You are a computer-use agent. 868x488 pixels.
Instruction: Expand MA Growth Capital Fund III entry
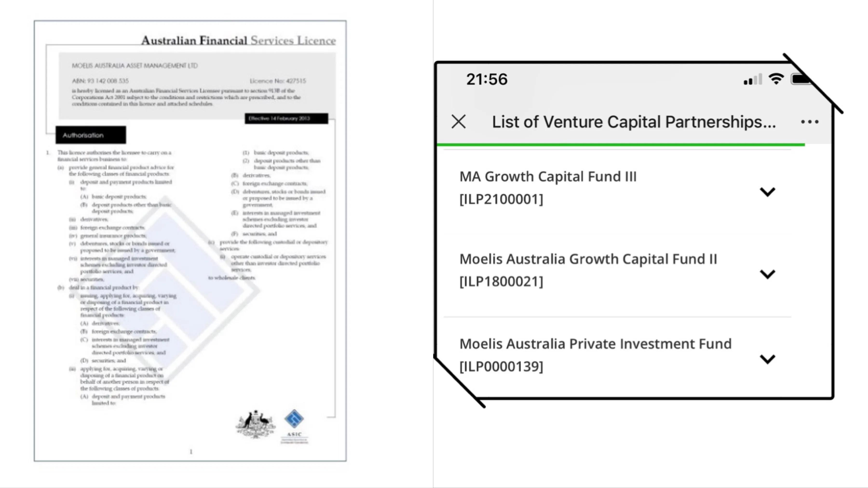click(x=768, y=192)
